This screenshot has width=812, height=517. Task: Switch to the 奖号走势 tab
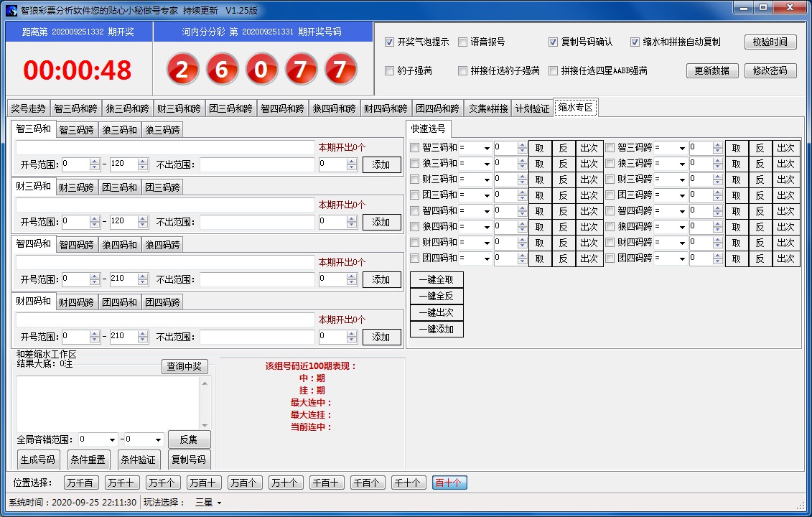pyautogui.click(x=28, y=108)
